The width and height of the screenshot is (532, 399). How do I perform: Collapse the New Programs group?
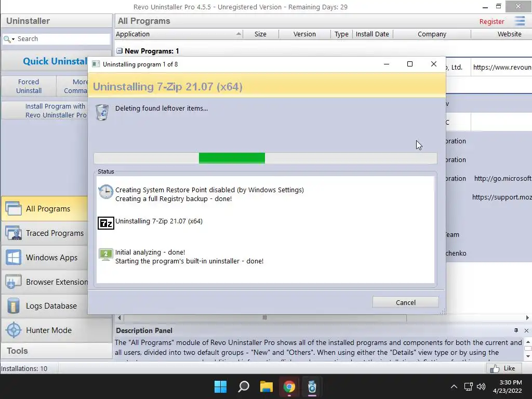pos(119,51)
